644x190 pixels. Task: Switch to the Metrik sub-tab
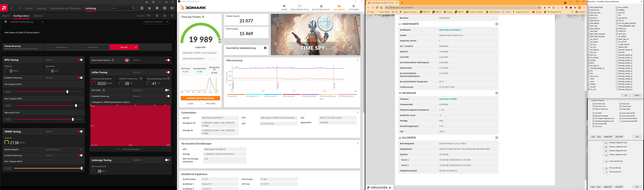6,16
